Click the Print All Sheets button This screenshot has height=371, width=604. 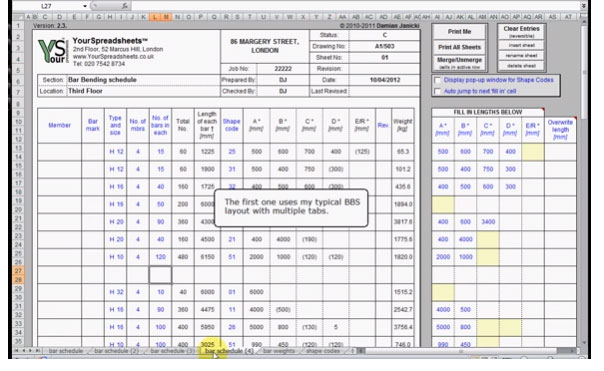(x=459, y=47)
